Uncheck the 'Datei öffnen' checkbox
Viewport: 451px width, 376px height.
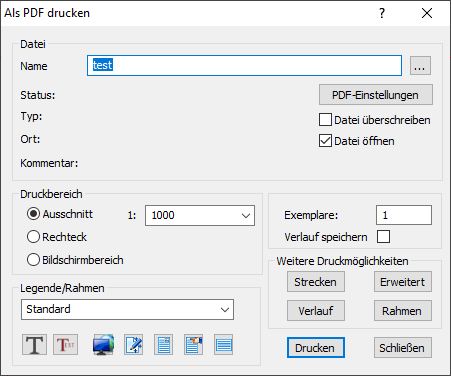pos(325,141)
